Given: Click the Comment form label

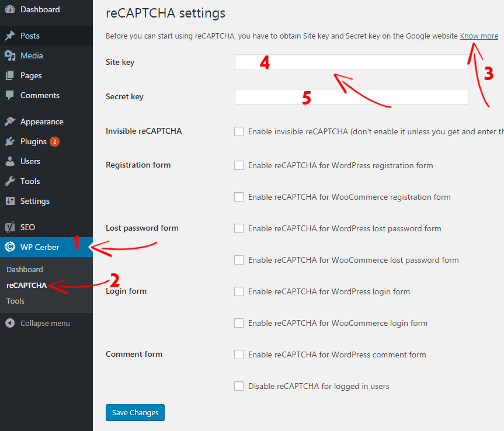Looking at the screenshot, I should (x=134, y=354).
